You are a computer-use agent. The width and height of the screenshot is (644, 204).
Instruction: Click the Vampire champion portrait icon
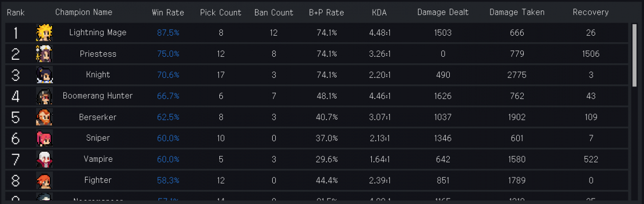click(x=44, y=159)
